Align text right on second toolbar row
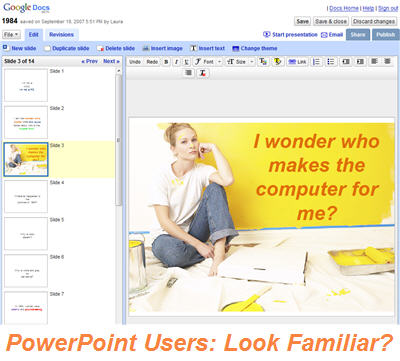 (188, 73)
